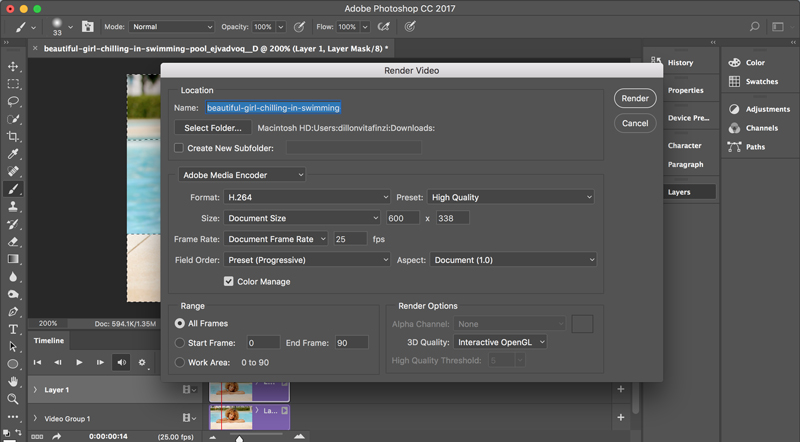The height and width of the screenshot is (442, 800).
Task: Select the Ellipse shape tool
Action: click(x=13, y=364)
